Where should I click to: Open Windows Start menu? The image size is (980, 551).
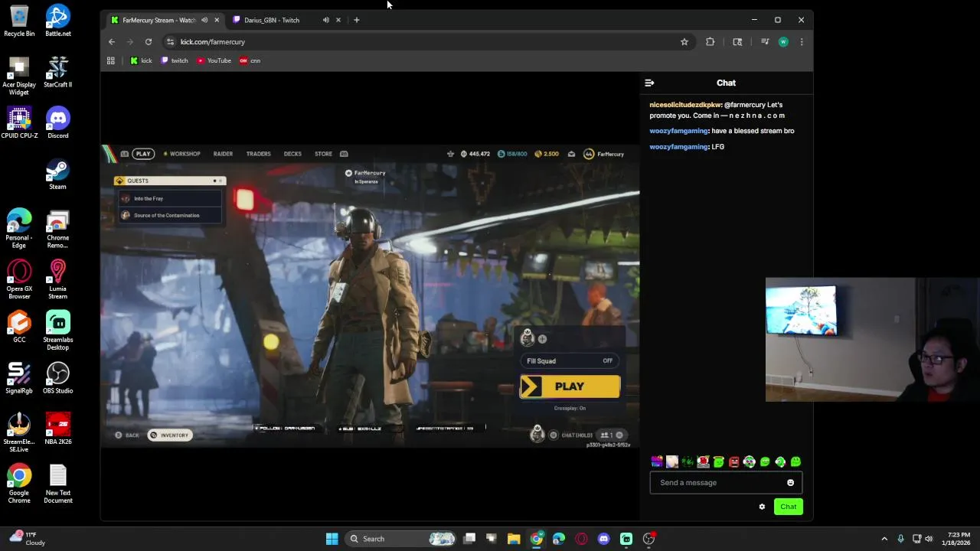point(332,539)
